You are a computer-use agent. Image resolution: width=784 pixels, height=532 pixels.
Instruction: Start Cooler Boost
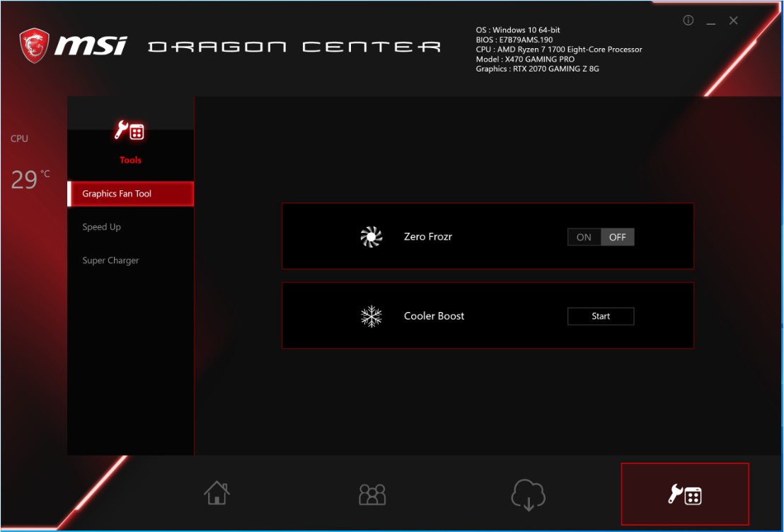[601, 316]
